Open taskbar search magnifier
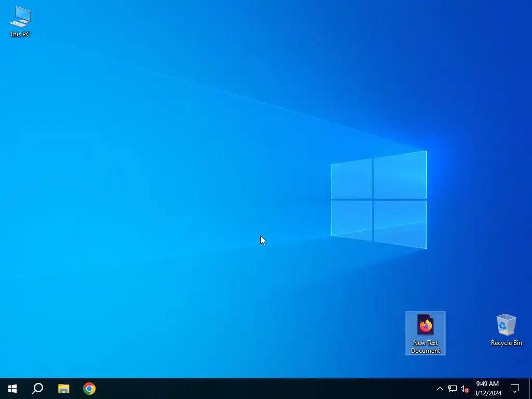The height and width of the screenshot is (399, 532). (37, 389)
